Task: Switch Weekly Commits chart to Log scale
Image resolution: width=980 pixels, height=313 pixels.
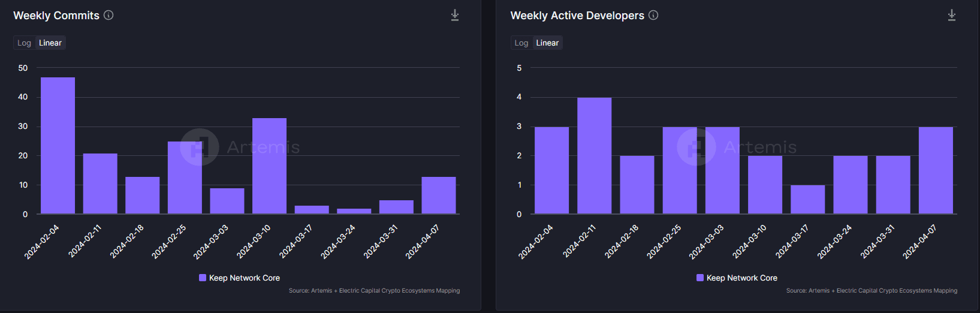Action: [24, 43]
